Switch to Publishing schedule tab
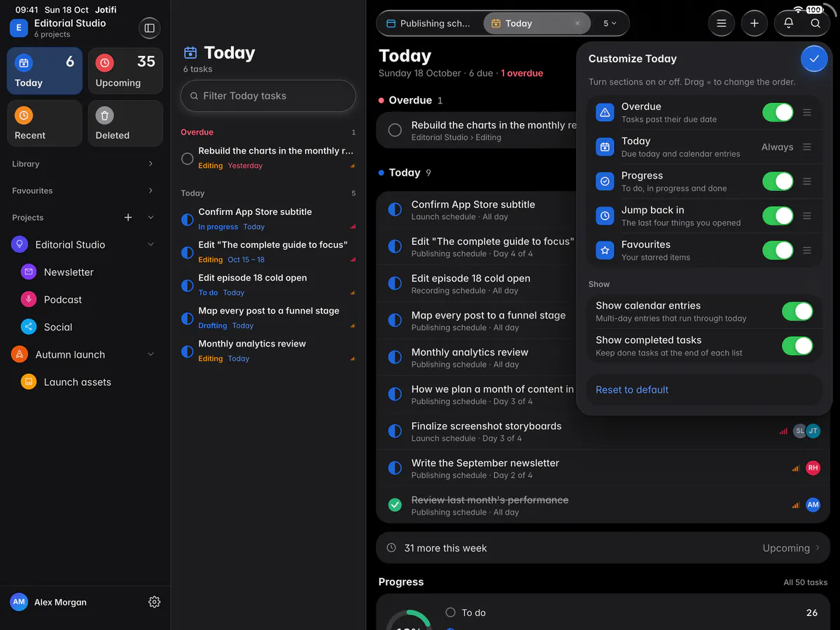Viewport: 840px width, 630px height. (430, 23)
